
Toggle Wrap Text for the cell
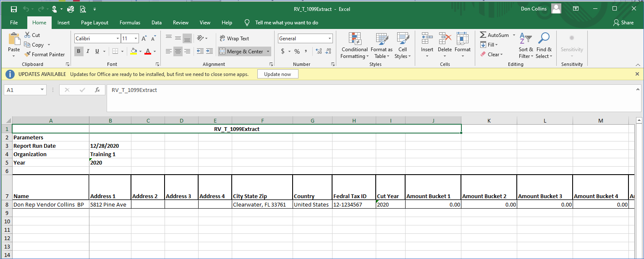234,39
